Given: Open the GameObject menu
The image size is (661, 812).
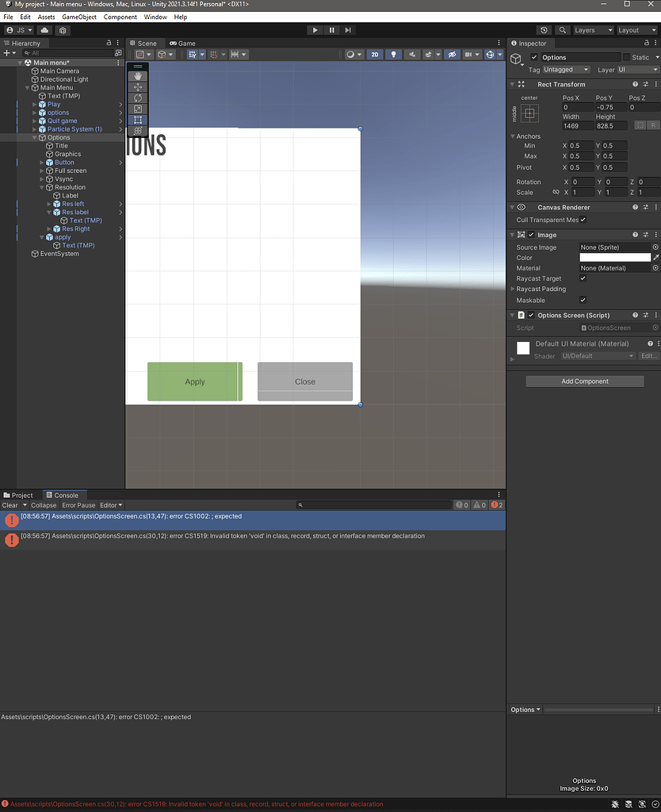Looking at the screenshot, I should coord(78,16).
